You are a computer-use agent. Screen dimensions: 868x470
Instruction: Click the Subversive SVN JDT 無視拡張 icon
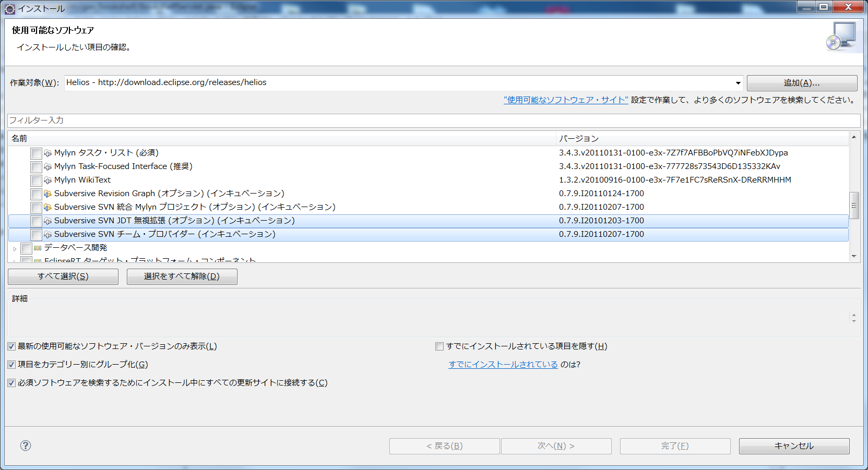48,221
